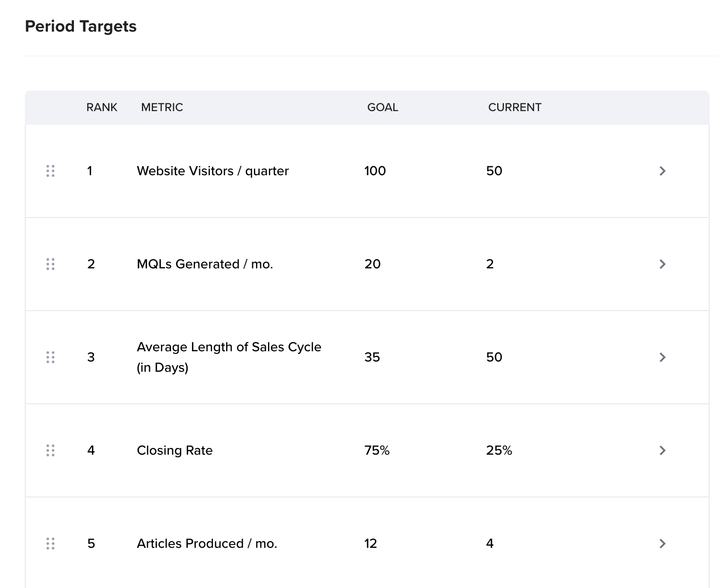
Task: Click the goal value 75%
Action: [x=377, y=450]
